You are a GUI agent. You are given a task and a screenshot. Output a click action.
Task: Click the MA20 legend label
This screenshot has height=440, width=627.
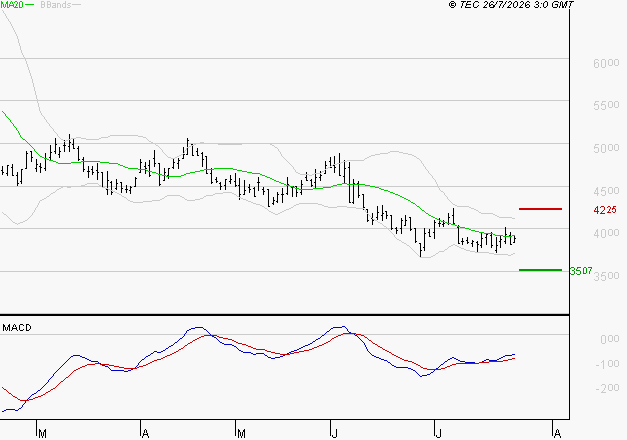tap(12, 5)
